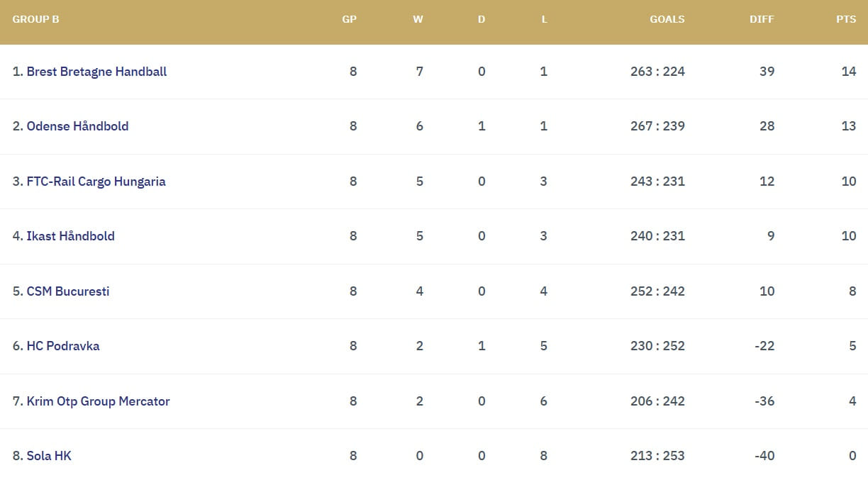This screenshot has width=868, height=480.
Task: Click the D draws column header
Action: tap(482, 20)
